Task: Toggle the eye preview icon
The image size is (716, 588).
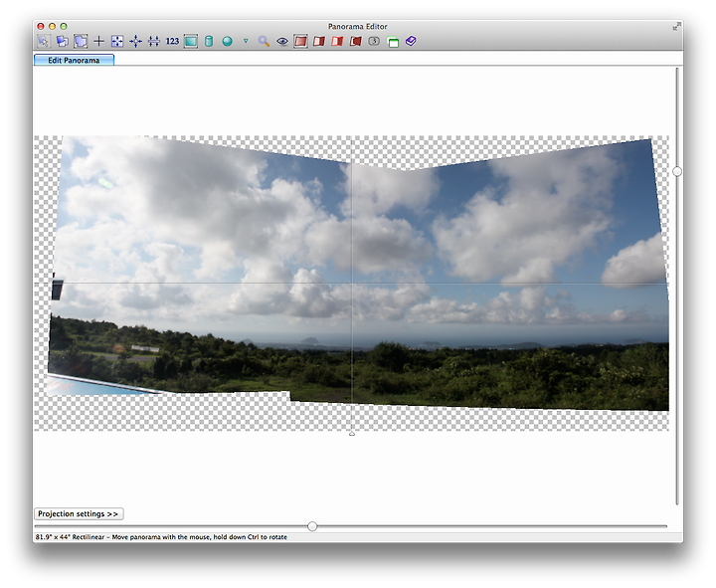Action: click(282, 41)
